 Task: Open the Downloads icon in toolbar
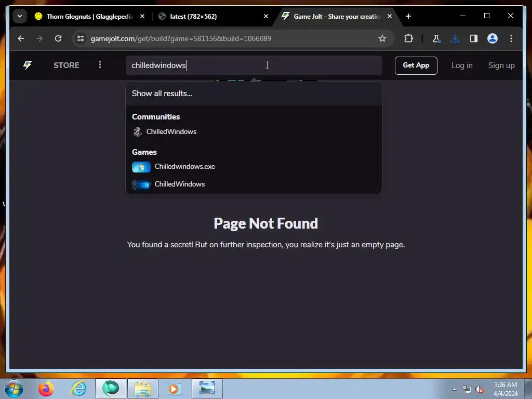tap(455, 38)
